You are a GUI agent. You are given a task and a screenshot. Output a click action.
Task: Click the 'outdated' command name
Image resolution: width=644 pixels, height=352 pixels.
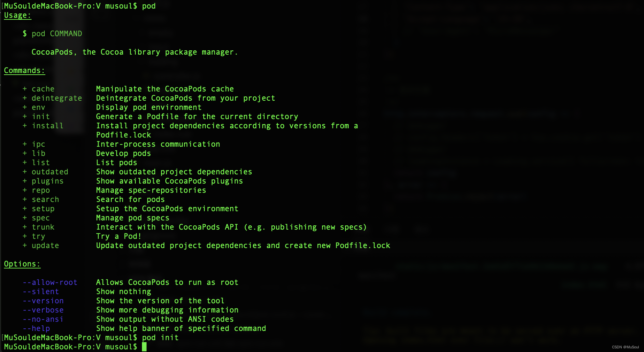click(x=50, y=172)
